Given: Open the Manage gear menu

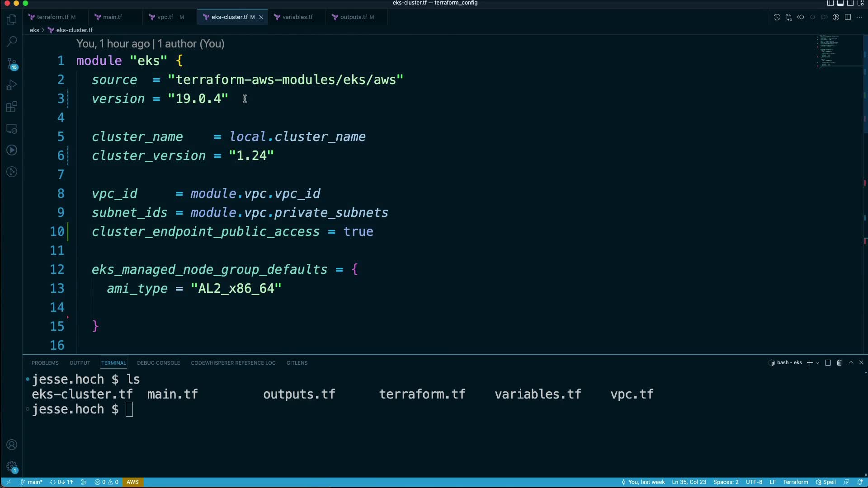Looking at the screenshot, I should tap(12, 466).
